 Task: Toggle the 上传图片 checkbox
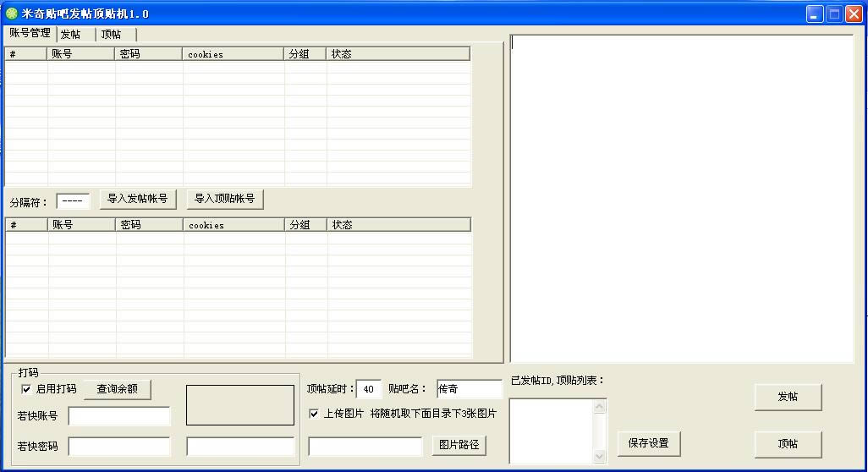pyautogui.click(x=314, y=414)
